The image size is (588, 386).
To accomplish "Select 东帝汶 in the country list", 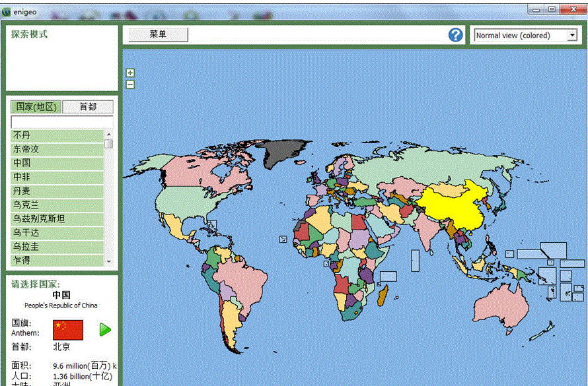I will (x=57, y=149).
